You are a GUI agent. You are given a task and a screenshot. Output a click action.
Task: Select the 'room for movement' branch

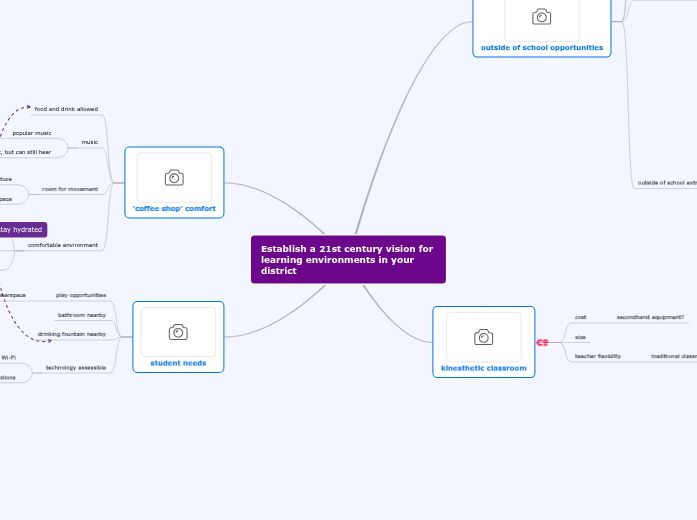[x=70, y=188]
